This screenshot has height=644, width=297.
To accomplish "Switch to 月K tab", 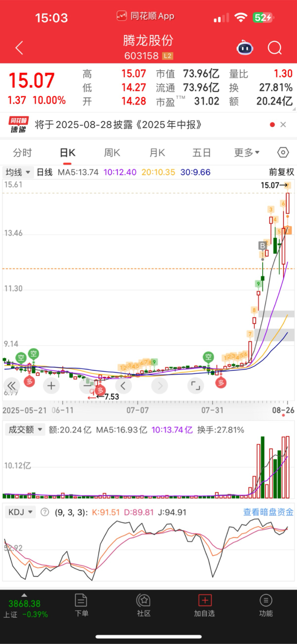I will click(x=157, y=153).
